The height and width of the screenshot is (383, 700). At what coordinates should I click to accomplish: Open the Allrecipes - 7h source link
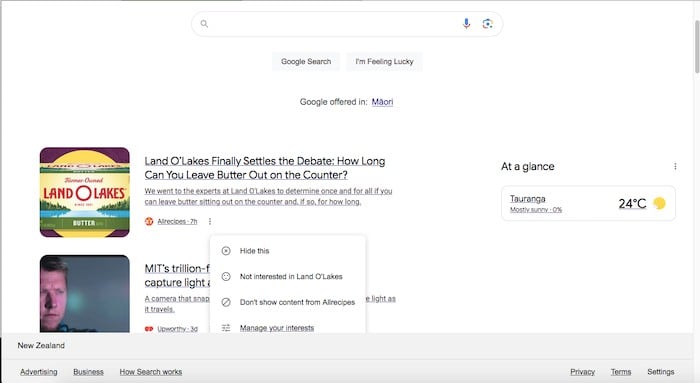click(177, 221)
